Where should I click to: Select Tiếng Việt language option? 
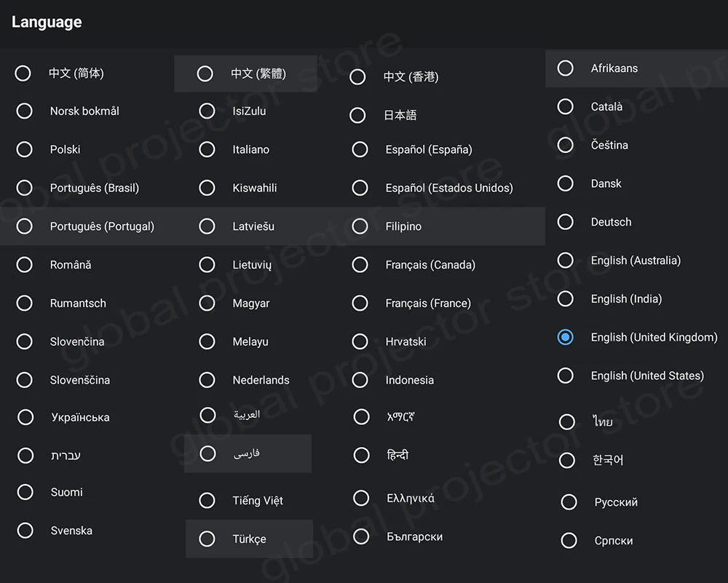[207, 501]
